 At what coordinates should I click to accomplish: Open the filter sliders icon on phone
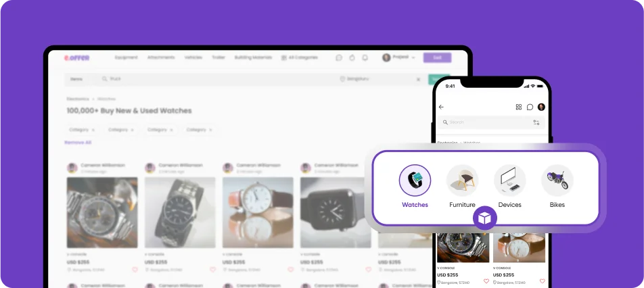pos(536,122)
